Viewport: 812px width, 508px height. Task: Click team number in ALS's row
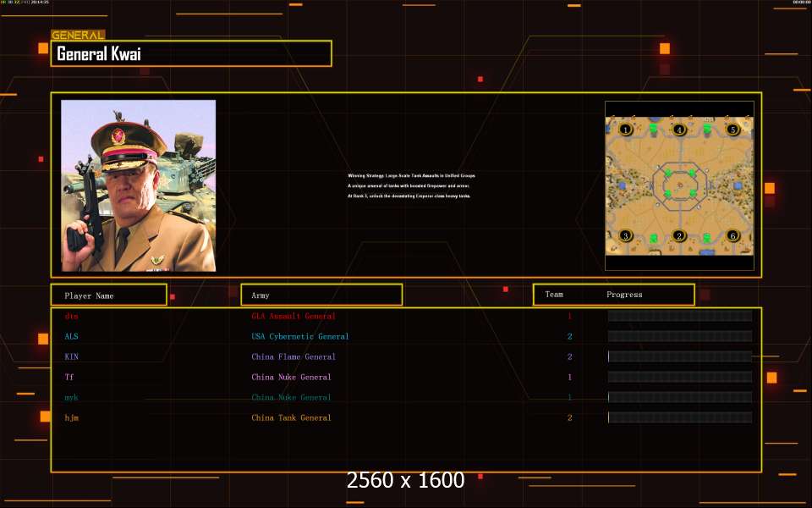pyautogui.click(x=569, y=336)
